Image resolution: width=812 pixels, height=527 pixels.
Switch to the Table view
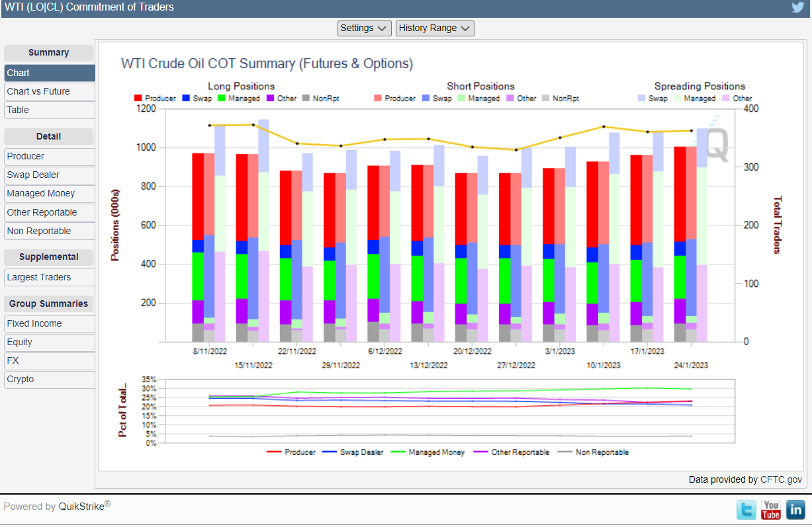19,110
